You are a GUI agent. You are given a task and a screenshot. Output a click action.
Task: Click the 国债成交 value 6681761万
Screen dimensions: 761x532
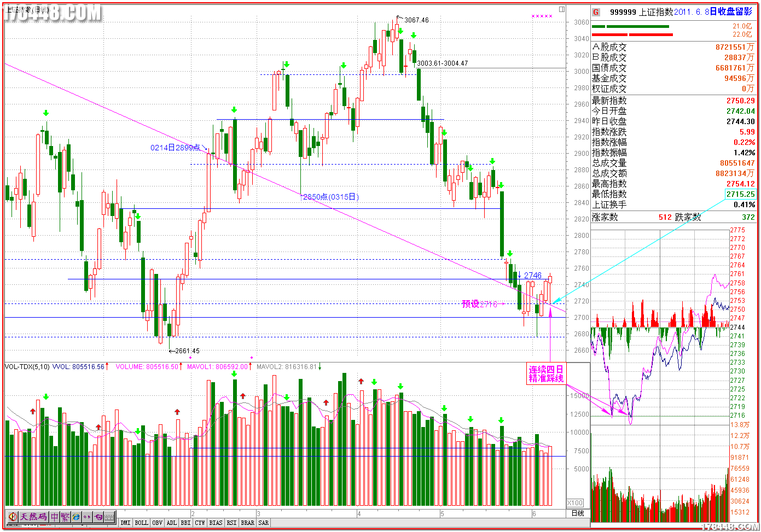tap(735, 68)
